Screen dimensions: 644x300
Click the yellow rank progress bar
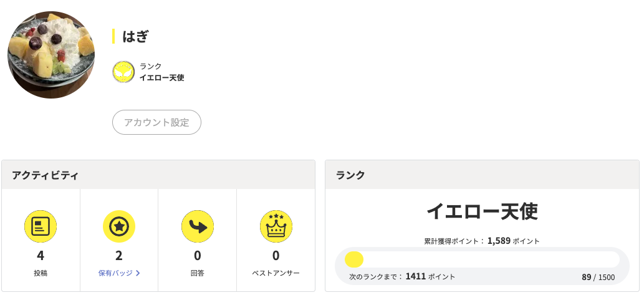coord(482,259)
